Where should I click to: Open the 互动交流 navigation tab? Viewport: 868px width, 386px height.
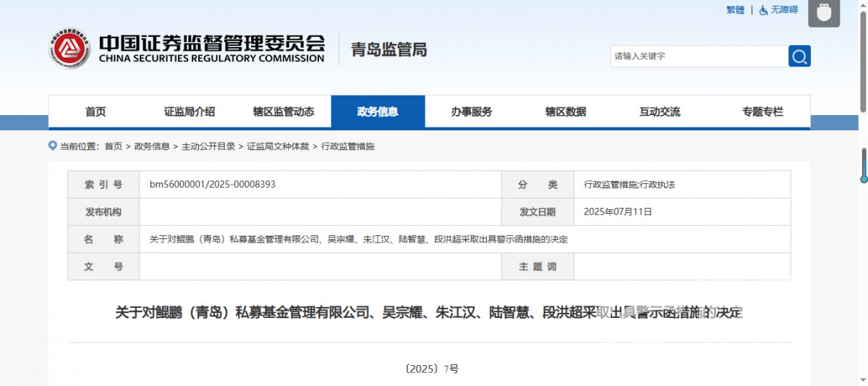(660, 112)
